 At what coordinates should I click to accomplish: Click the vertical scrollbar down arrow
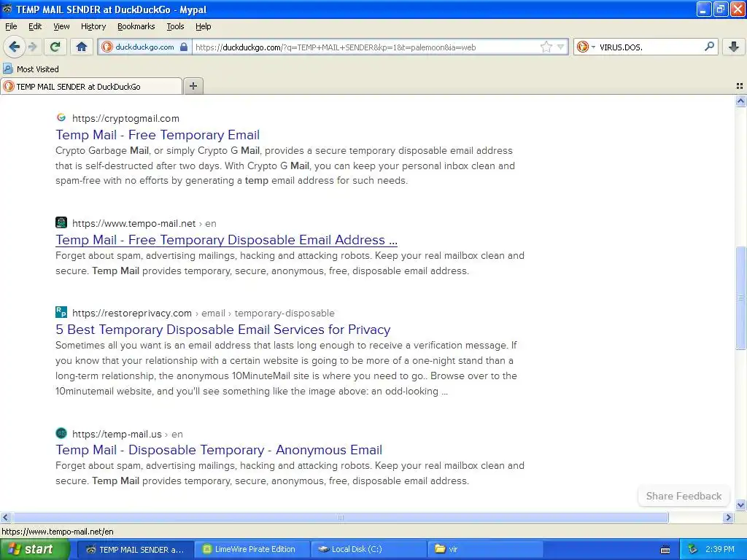740,505
